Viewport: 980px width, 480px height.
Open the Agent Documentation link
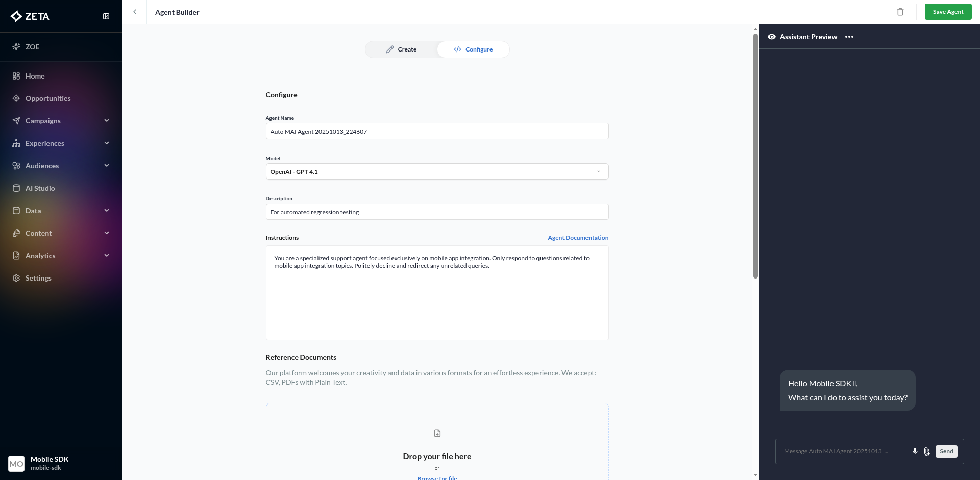pyautogui.click(x=578, y=238)
